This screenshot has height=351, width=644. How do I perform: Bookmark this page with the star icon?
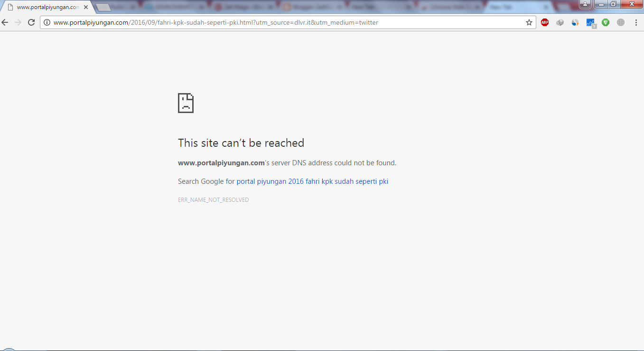(529, 22)
